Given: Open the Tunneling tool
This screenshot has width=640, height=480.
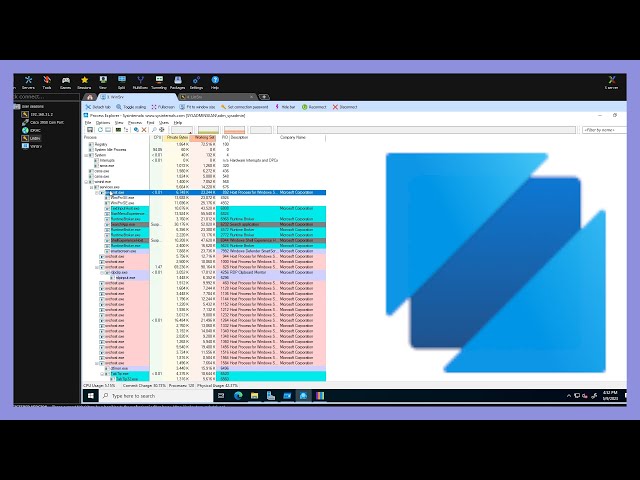Looking at the screenshot, I should pyautogui.click(x=159, y=82).
